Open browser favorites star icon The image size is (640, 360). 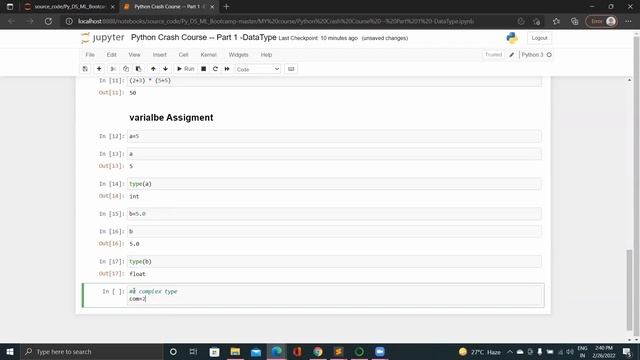[556, 21]
